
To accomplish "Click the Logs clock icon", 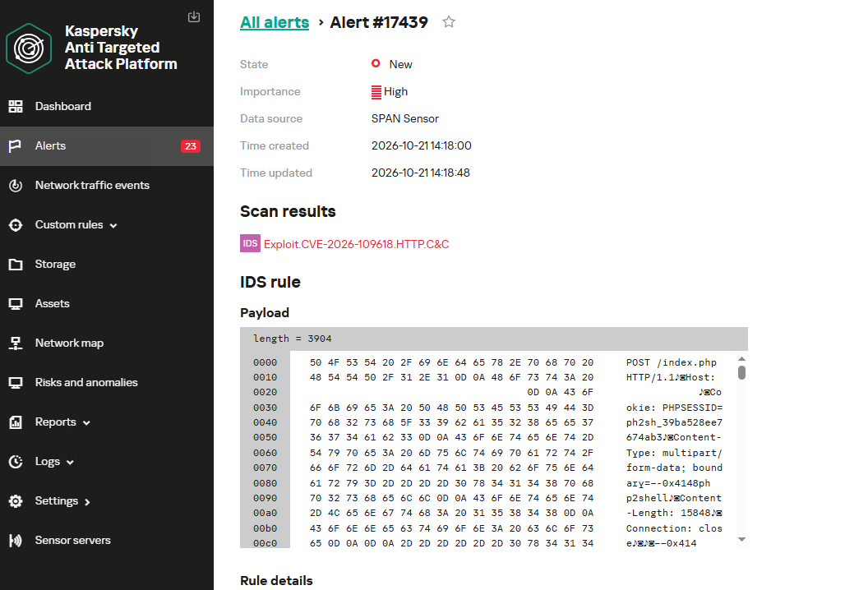I will pyautogui.click(x=16, y=462).
